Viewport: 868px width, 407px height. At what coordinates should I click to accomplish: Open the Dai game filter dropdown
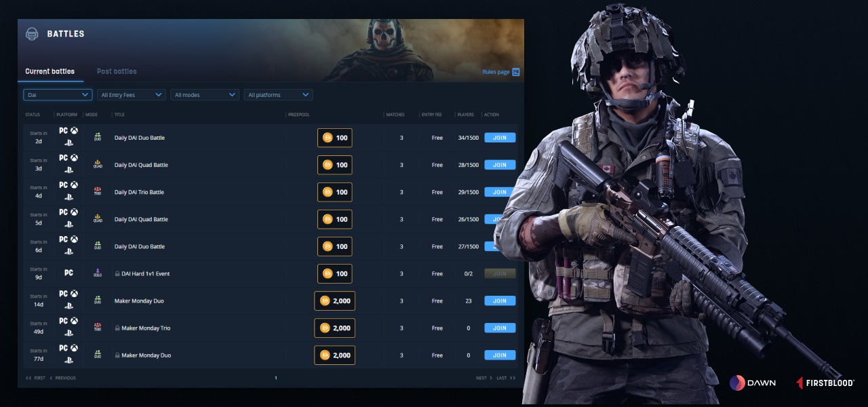tap(58, 95)
